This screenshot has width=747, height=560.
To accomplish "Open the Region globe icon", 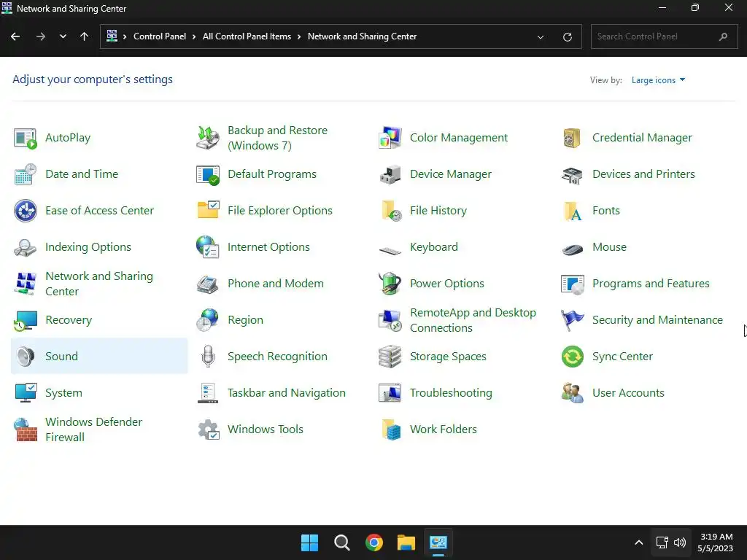I will [208, 321].
